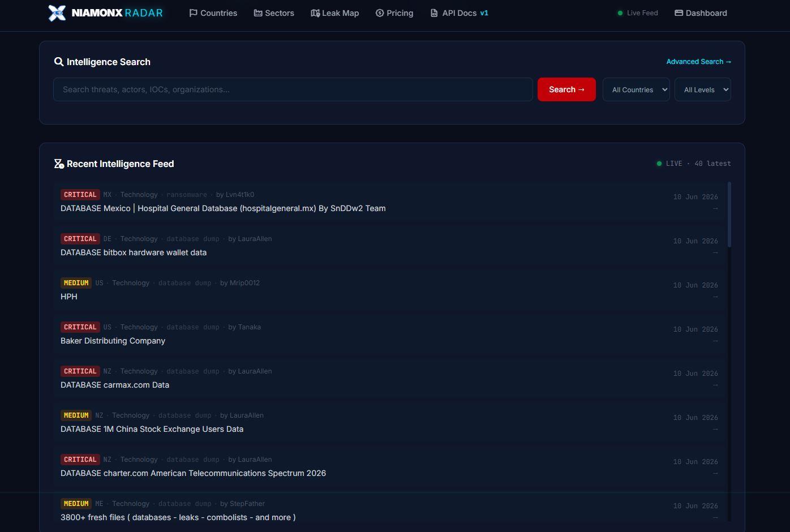
Task: Click the 10 Jun 2026 date on HPH row
Action: coord(695,285)
